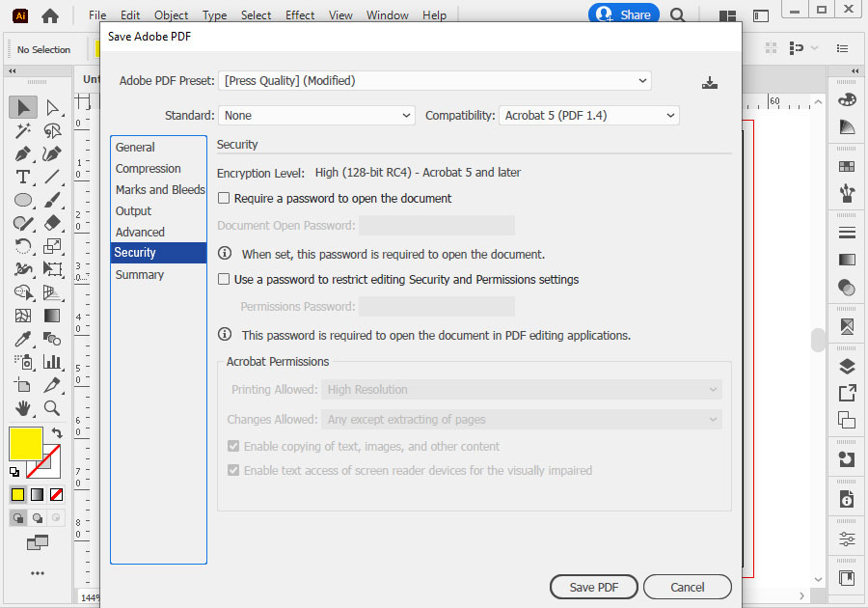
Task: Select the Lasso tool
Action: point(53,130)
